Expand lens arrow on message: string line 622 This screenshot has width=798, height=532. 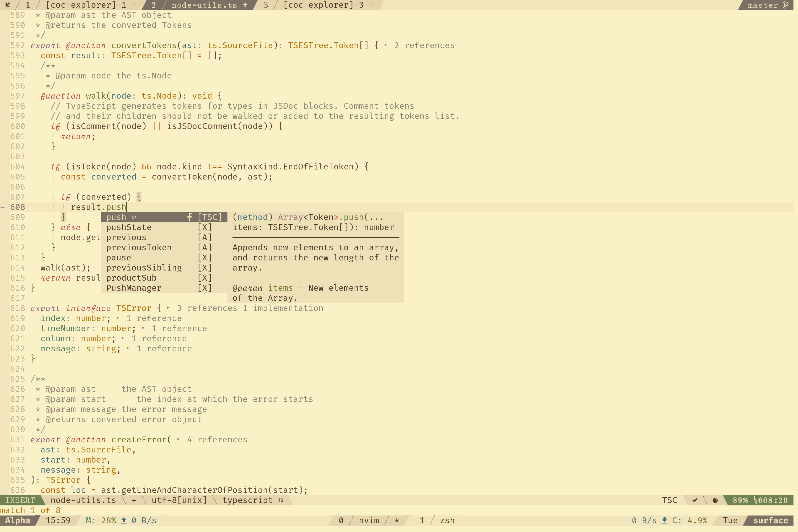coord(128,348)
